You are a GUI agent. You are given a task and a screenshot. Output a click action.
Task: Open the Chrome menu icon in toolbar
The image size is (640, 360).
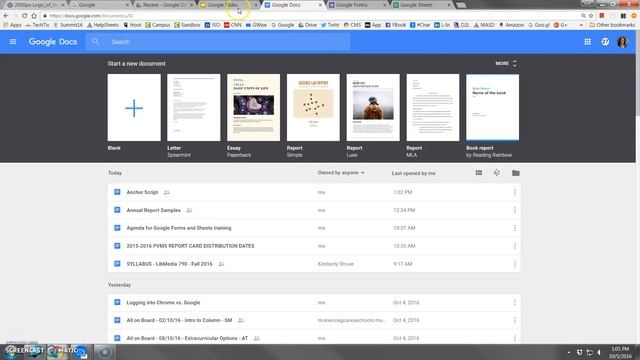[x=634, y=16]
